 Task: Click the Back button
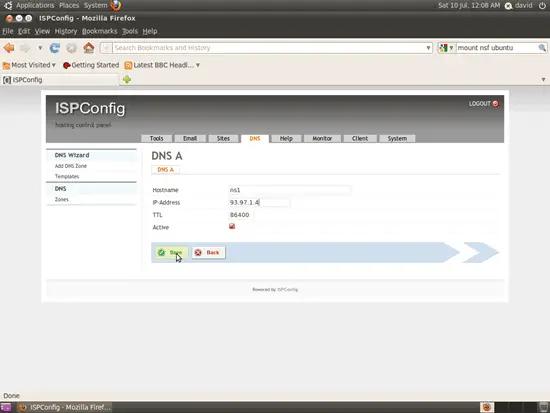point(209,252)
